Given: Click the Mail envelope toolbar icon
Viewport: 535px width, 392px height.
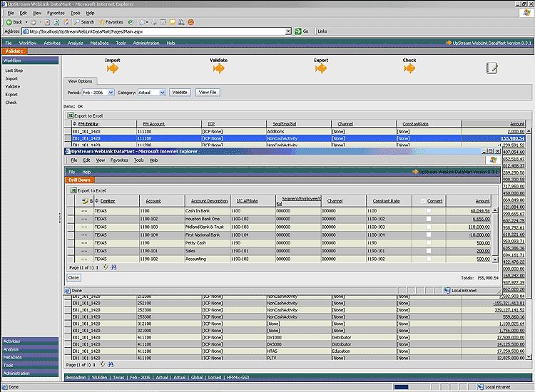Looking at the screenshot, I should tap(142, 22).
